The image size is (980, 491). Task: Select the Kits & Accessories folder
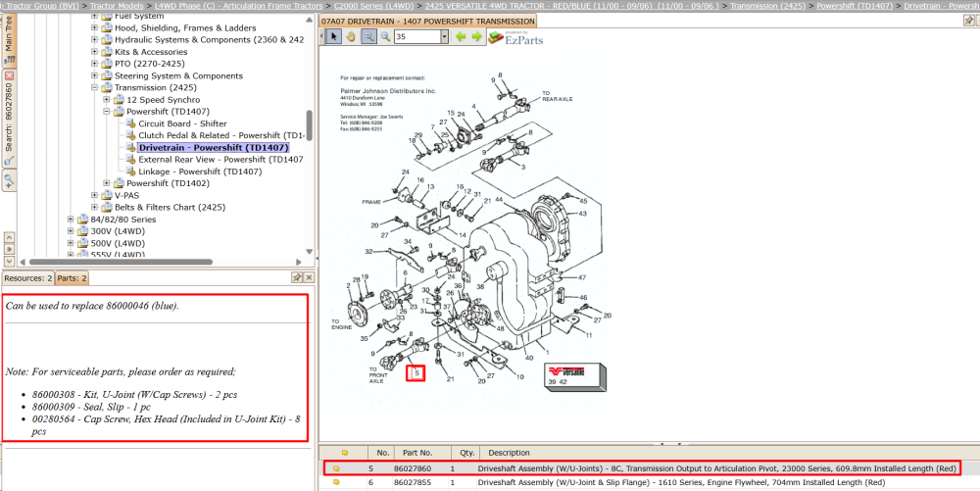(x=151, y=52)
